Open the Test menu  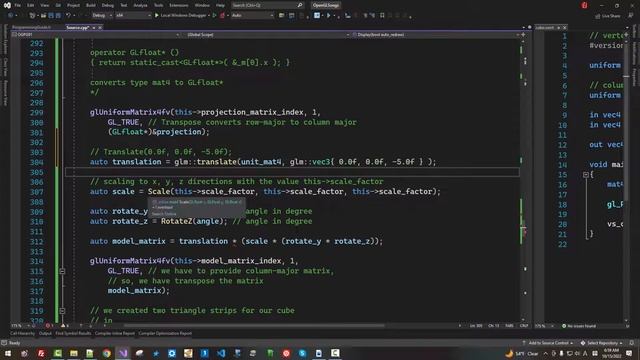coord(124,5)
